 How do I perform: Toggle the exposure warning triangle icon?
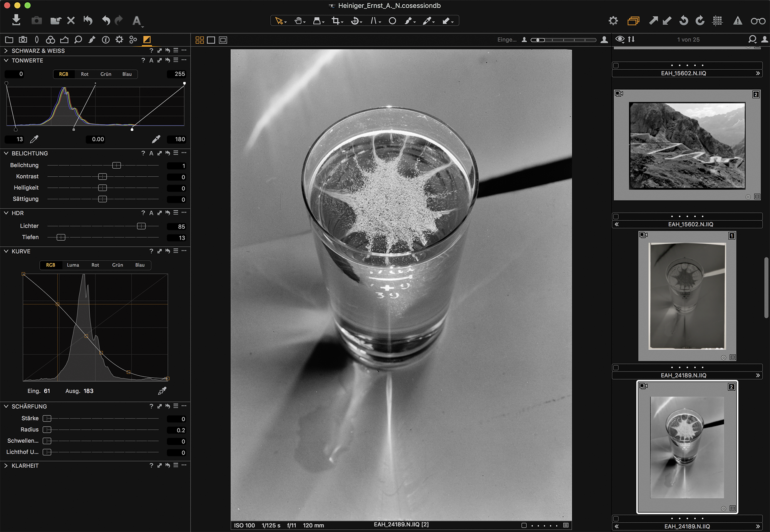click(737, 21)
